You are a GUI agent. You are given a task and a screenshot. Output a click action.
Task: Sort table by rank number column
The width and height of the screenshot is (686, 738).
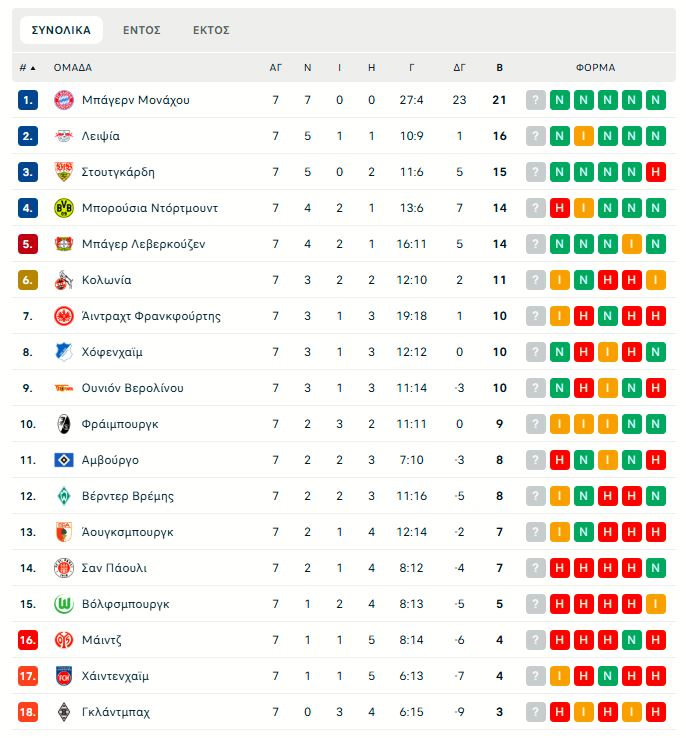point(27,68)
